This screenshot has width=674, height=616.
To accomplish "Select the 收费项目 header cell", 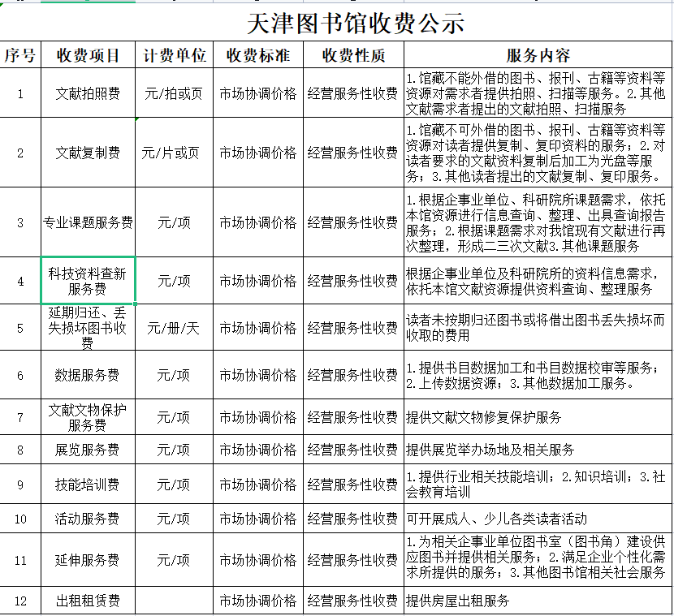I will click(x=88, y=55).
